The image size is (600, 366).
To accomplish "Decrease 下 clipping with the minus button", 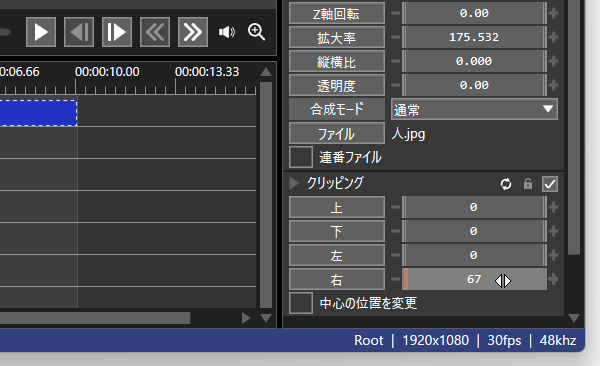I will 396,231.
